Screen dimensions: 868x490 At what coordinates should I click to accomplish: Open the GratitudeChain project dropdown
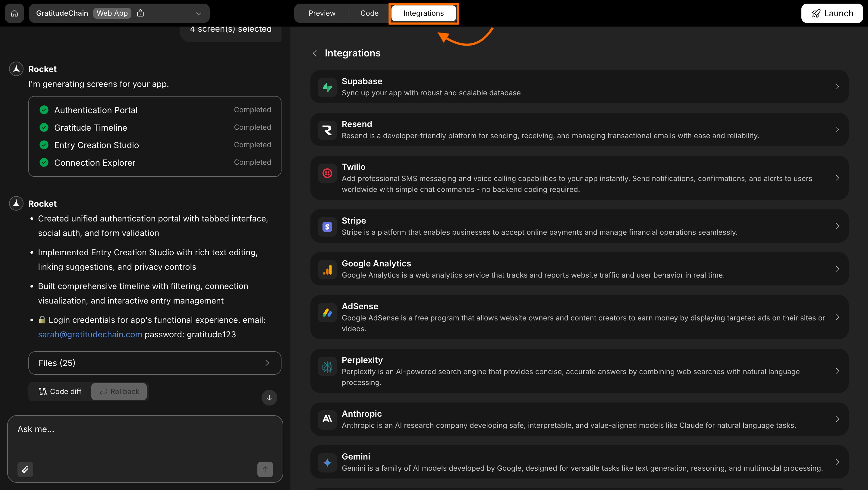coord(199,13)
